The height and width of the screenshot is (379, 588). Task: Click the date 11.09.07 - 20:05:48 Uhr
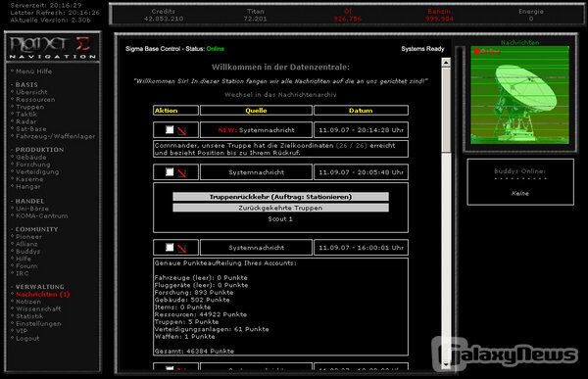point(361,172)
